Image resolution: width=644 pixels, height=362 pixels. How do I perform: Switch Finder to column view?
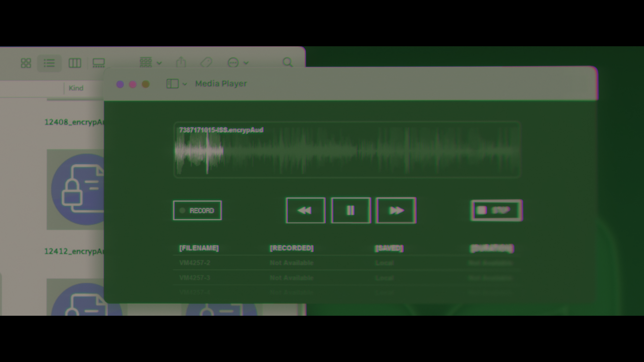75,63
